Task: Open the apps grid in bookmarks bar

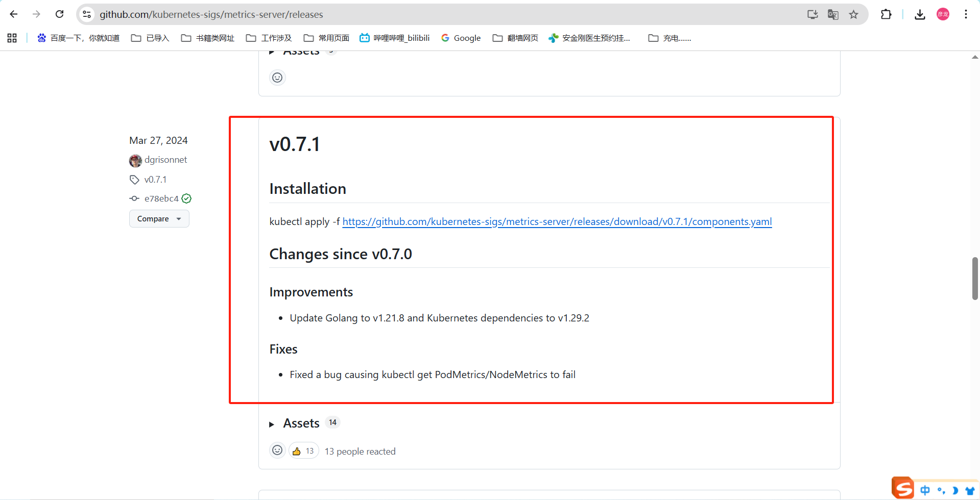Action: [x=12, y=38]
